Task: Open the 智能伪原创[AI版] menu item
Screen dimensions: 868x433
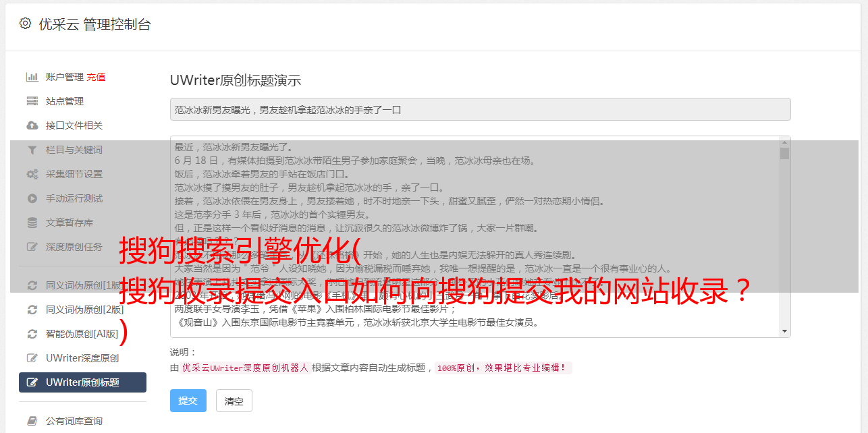Action: 82,334
